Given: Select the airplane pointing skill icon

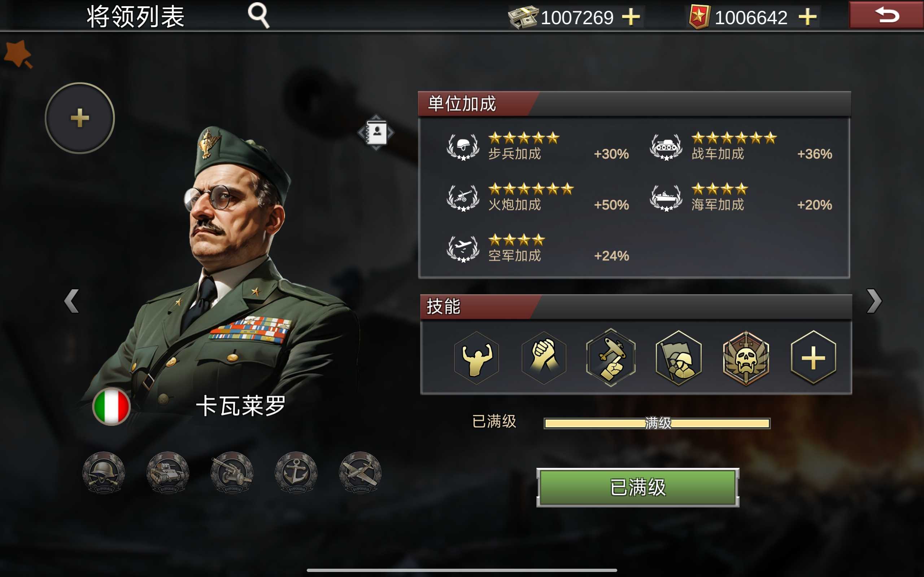Looking at the screenshot, I should point(611,358).
